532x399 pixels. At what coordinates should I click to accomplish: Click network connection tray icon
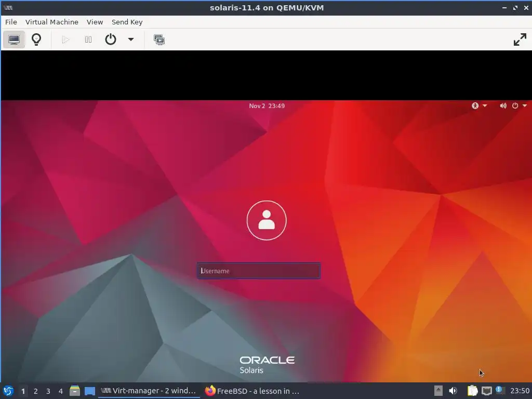(x=486, y=391)
